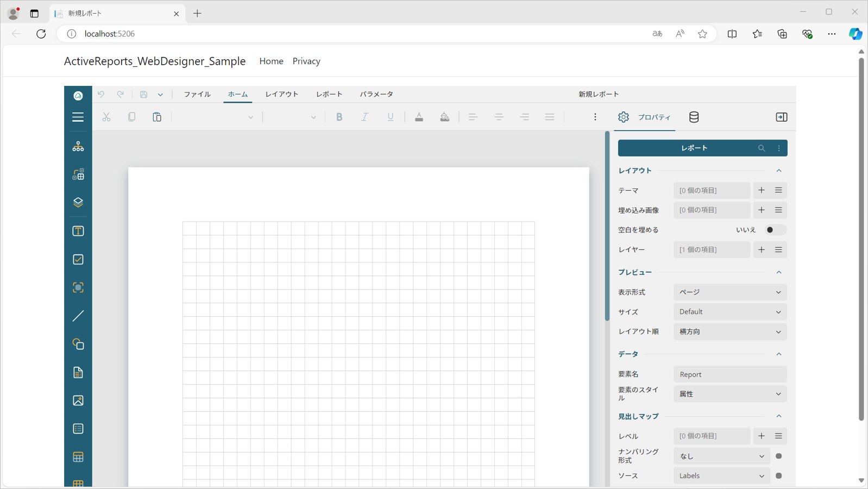Click the Redo icon

121,95
